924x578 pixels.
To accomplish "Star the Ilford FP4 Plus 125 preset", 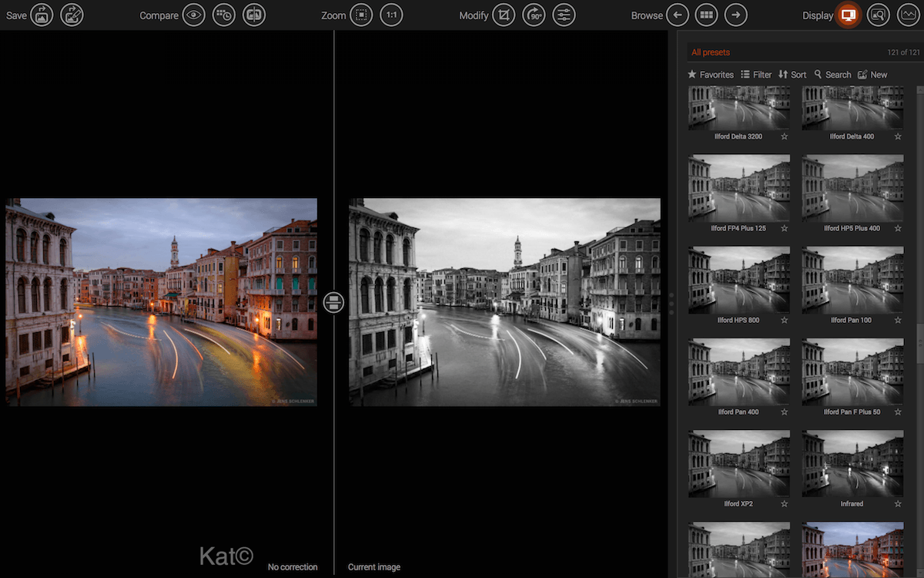I will click(785, 228).
